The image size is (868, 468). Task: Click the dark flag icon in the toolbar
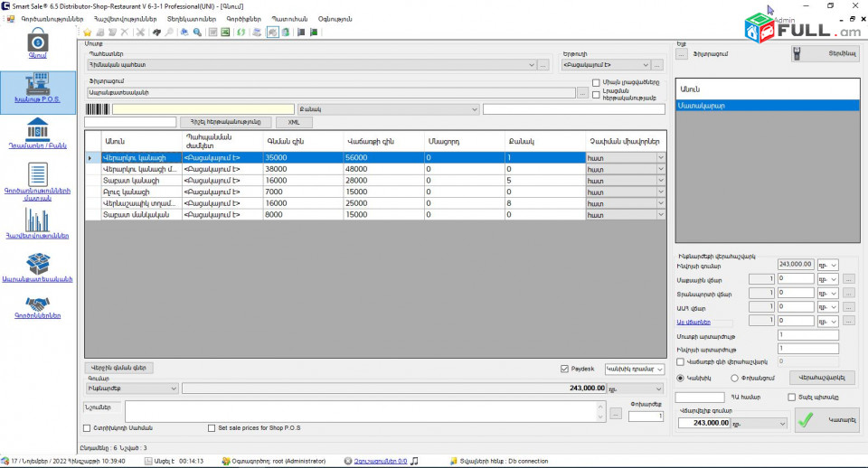[x=301, y=33]
